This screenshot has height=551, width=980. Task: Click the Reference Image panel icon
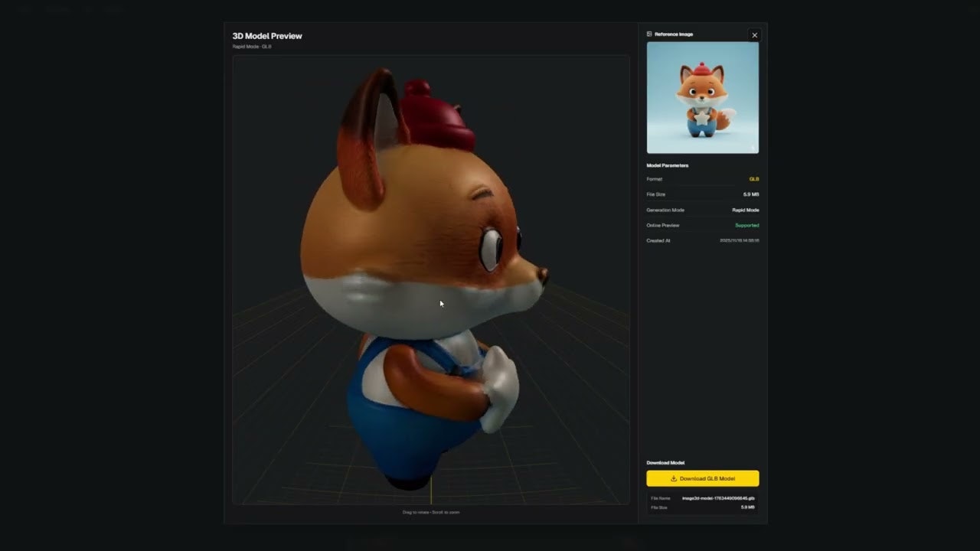point(649,34)
